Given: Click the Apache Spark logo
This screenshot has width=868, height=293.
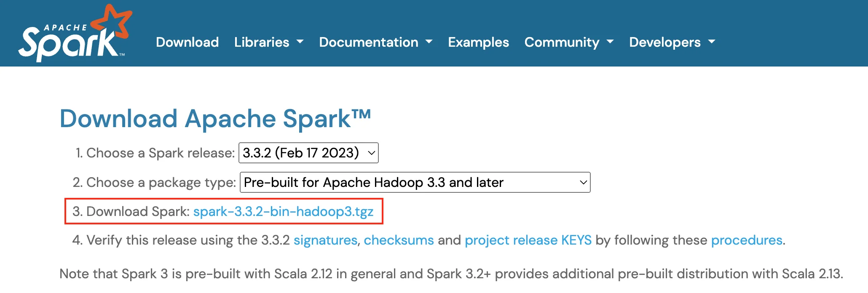Looking at the screenshot, I should 75,33.
